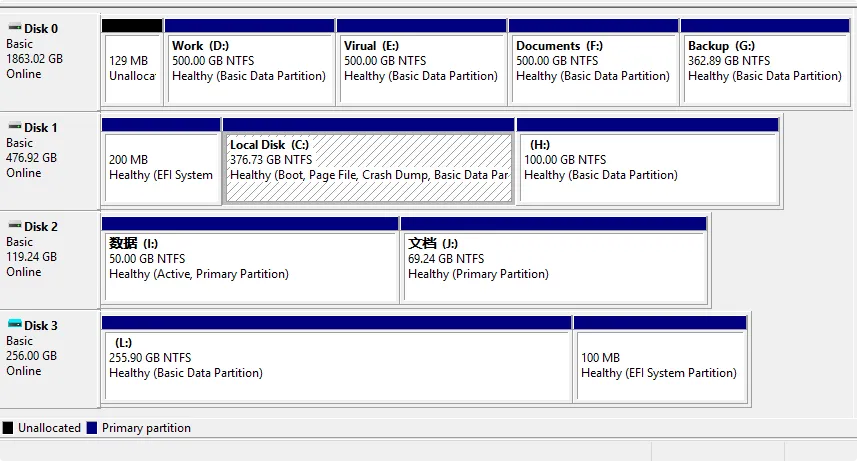Select the Disk 1 drive icon

point(15,126)
